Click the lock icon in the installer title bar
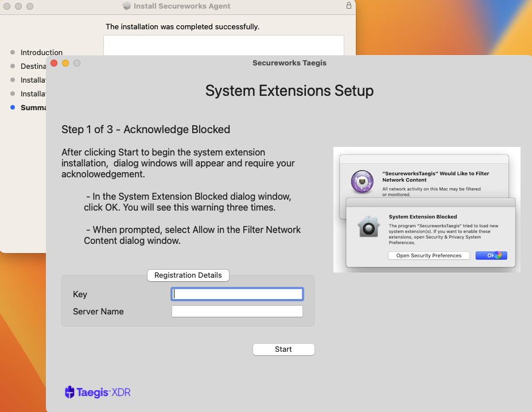 tap(348, 5)
